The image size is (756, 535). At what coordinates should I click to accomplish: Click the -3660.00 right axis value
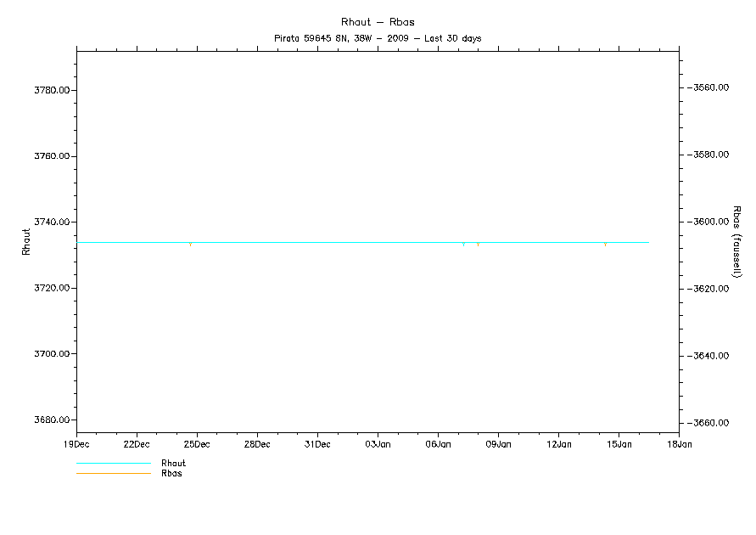tap(709, 423)
